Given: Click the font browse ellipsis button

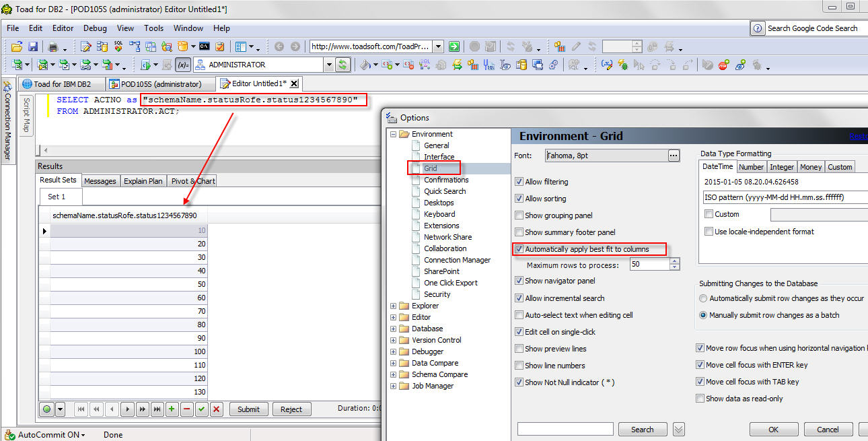Looking at the screenshot, I should pyautogui.click(x=674, y=156).
